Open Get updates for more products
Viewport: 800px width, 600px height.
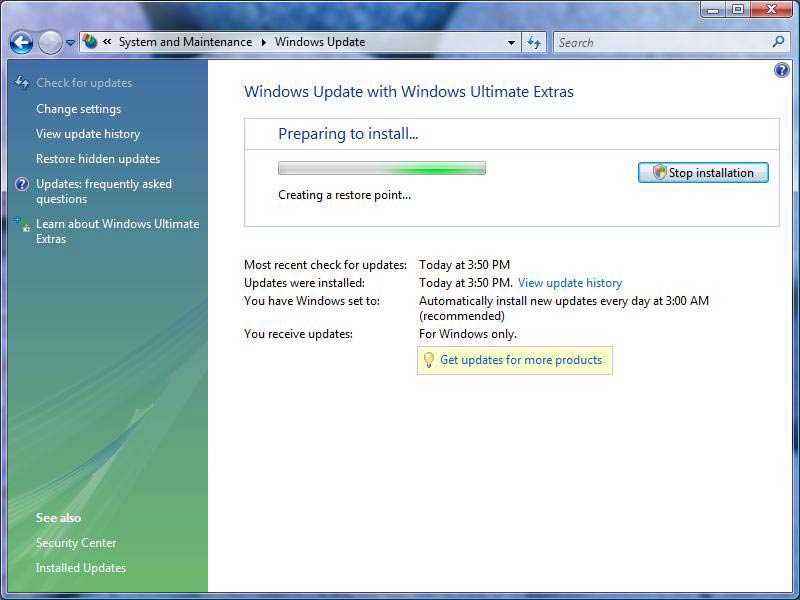pyautogui.click(x=521, y=360)
